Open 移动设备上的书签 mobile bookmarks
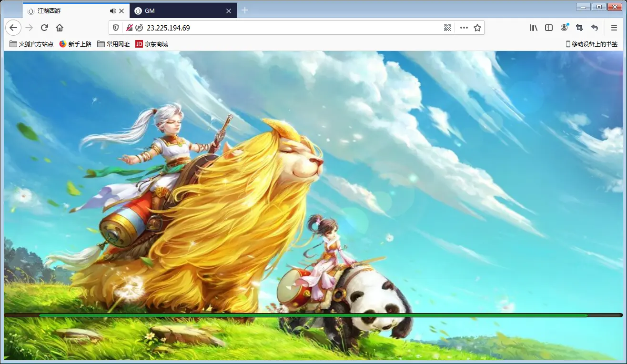The height and width of the screenshot is (364, 627). [x=591, y=44]
